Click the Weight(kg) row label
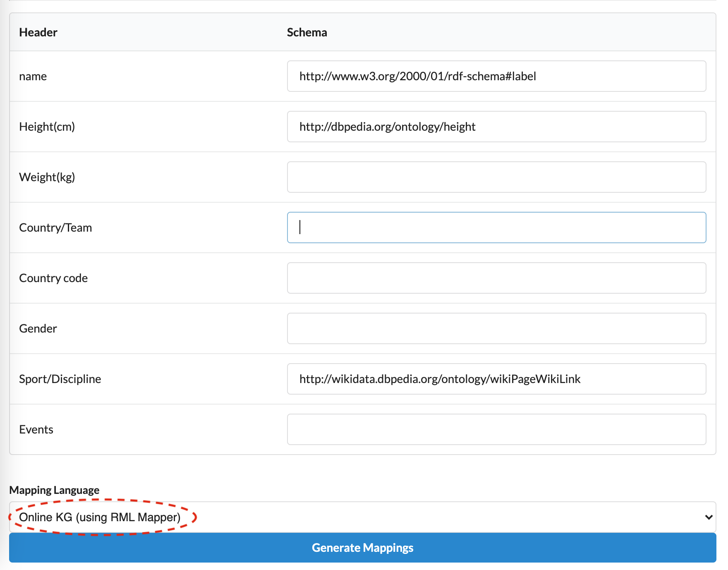 pyautogui.click(x=47, y=177)
